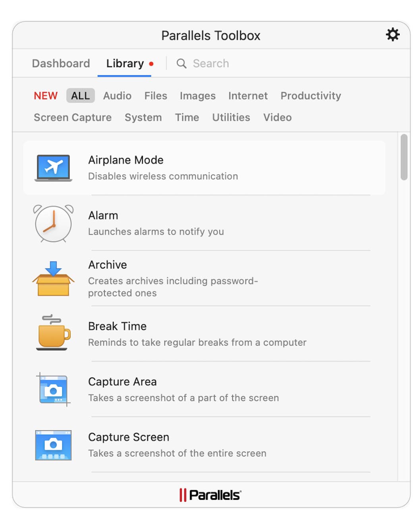Filter by Video category

277,117
